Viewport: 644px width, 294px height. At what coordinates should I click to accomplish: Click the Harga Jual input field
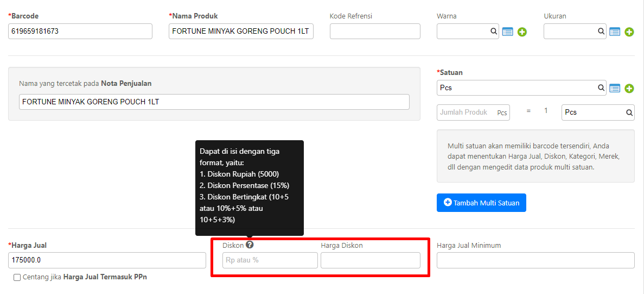coord(107,260)
